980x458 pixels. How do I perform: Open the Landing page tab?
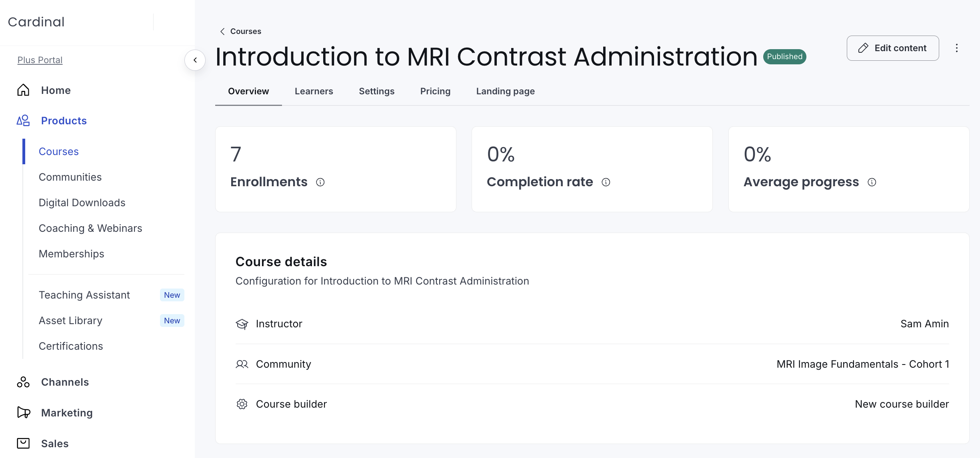(x=506, y=91)
